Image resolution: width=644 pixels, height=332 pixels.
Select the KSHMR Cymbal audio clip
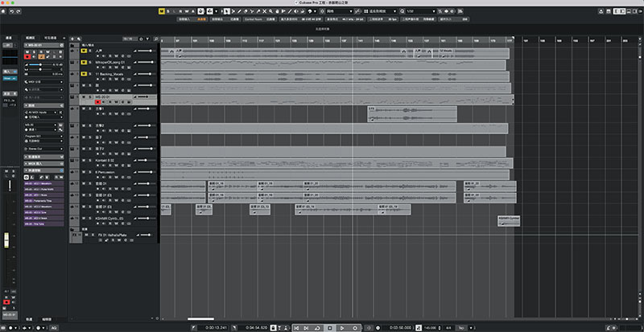(509, 221)
